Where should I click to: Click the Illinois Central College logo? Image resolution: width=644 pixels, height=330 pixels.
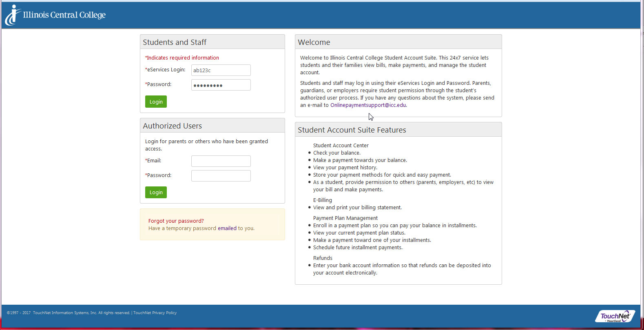(55, 15)
